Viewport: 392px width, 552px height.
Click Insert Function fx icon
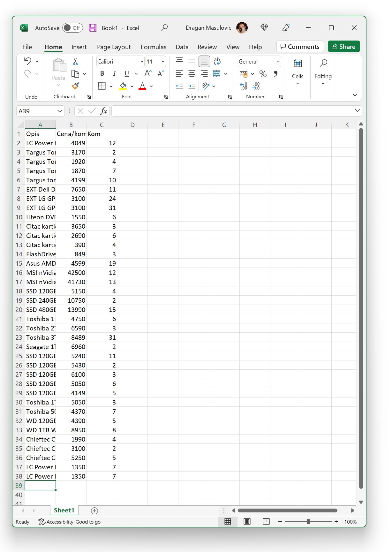[103, 111]
